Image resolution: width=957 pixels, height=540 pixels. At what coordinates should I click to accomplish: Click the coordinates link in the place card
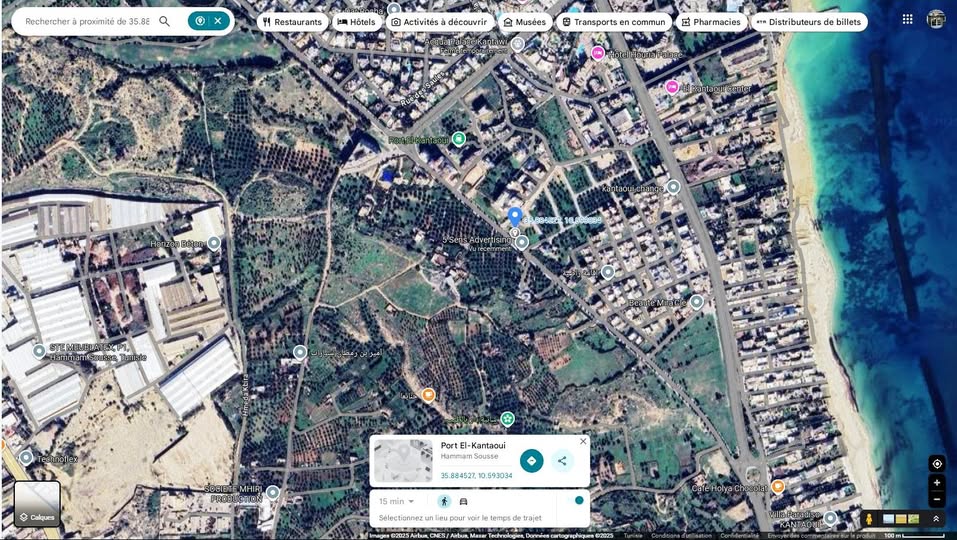(x=476, y=476)
